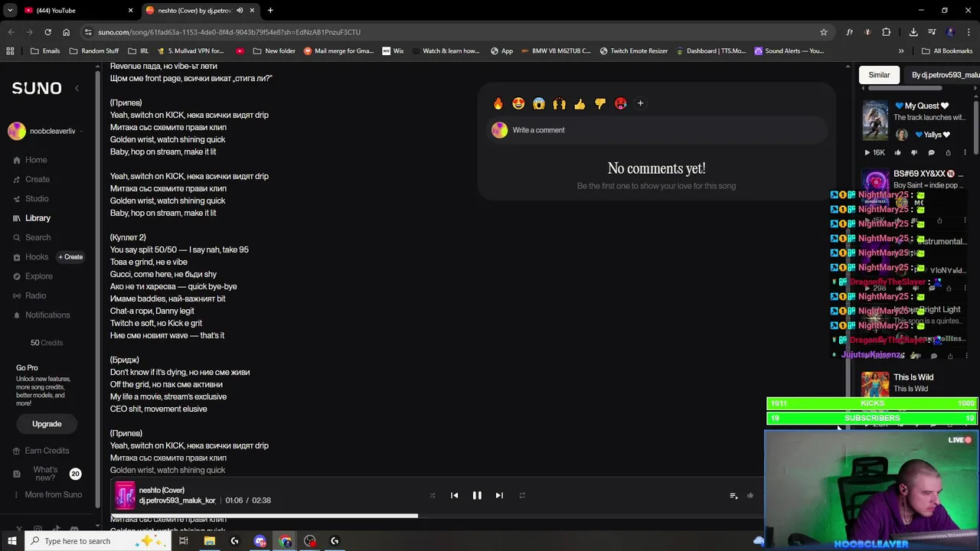Open artist dj.petrov593_maluk_kor link in player

point(177,500)
